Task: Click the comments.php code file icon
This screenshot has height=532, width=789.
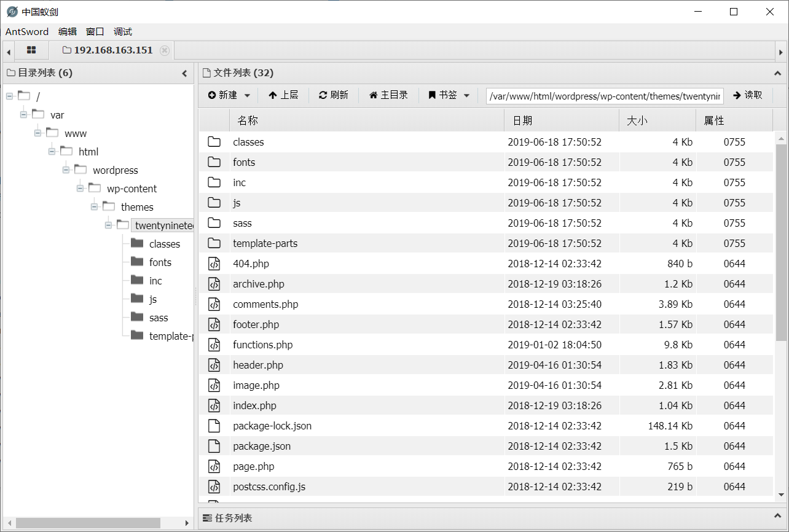Action: pyautogui.click(x=214, y=304)
